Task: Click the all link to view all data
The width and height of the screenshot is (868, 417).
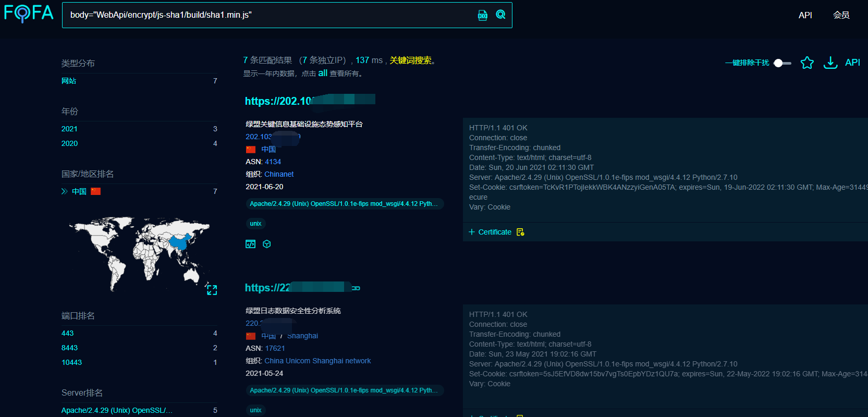Action: coord(323,73)
